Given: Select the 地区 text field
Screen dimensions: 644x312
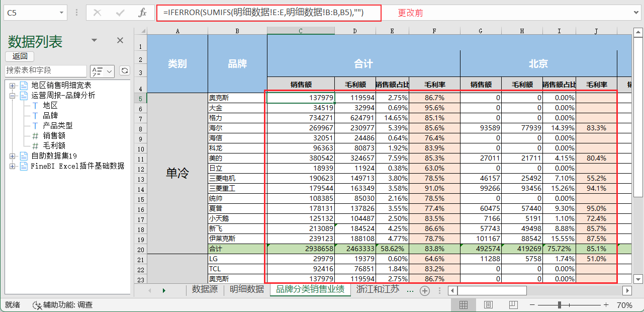Looking at the screenshot, I should point(50,105).
